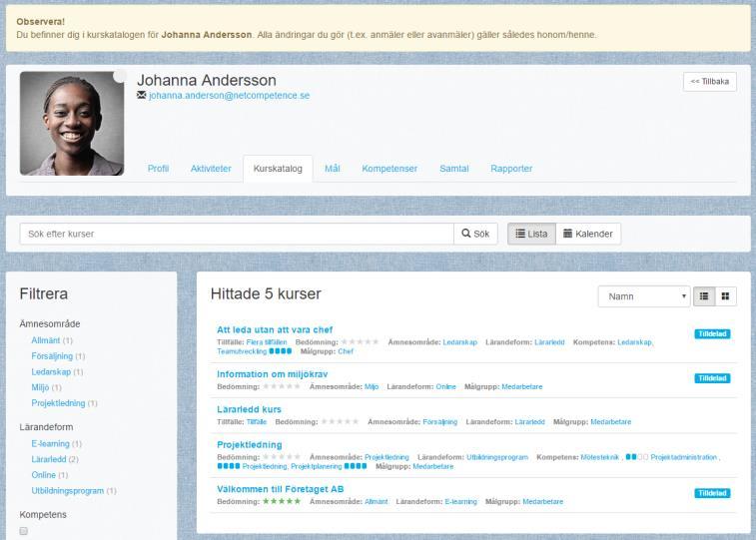Filter by Utbildningsprogram learning form in sidebar

point(68,491)
